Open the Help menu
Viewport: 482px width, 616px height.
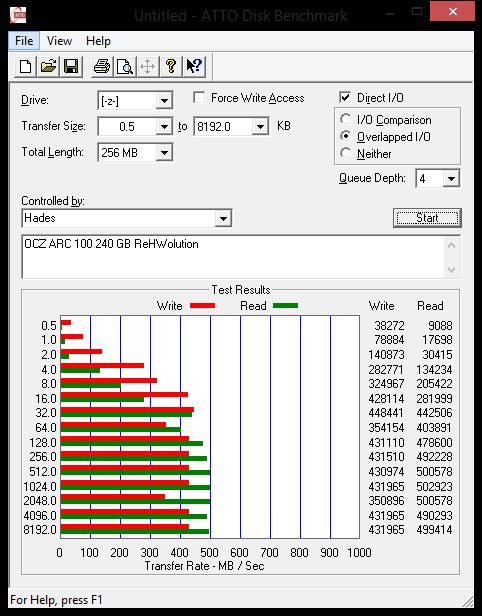coord(98,41)
